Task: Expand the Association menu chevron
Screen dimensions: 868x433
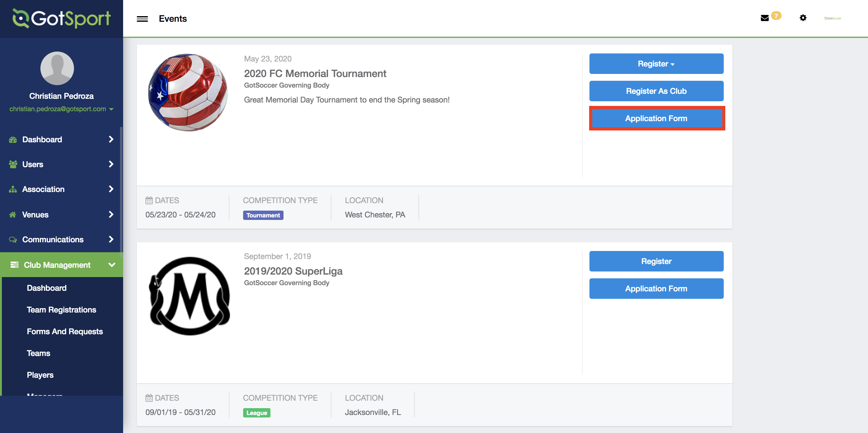Action: click(111, 189)
